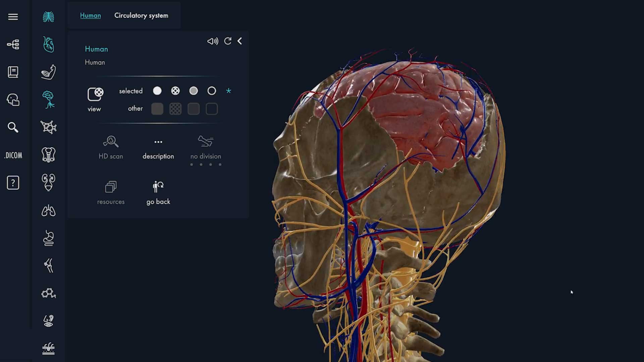Select the muscular system arm icon
This screenshot has height=362, width=644.
coord(49,72)
